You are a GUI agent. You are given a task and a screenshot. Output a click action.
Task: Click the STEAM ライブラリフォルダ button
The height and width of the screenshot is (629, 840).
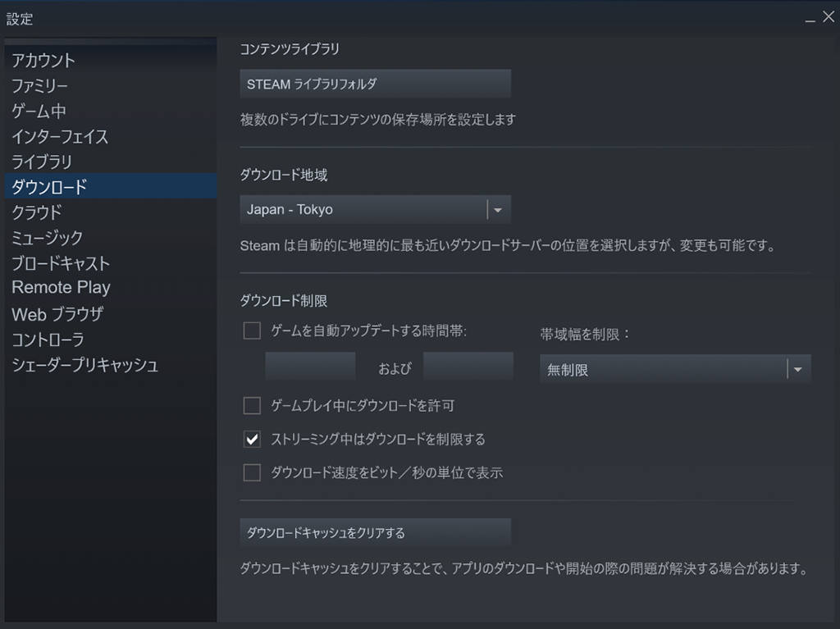[x=375, y=84]
